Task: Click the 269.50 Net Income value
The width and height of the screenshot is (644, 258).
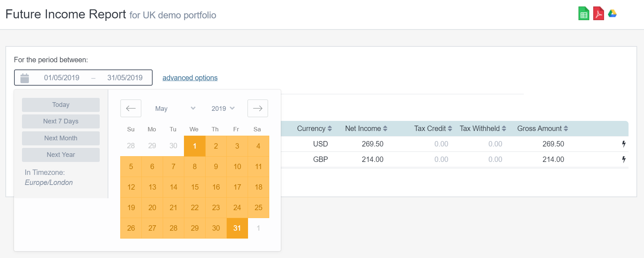Action: pos(373,144)
